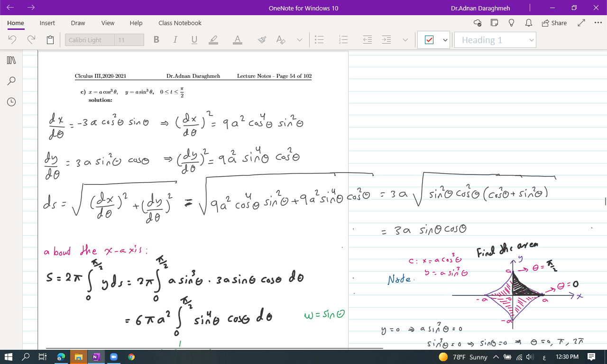Apply the font color A button
Screen dimensions: 607x364
point(238,40)
